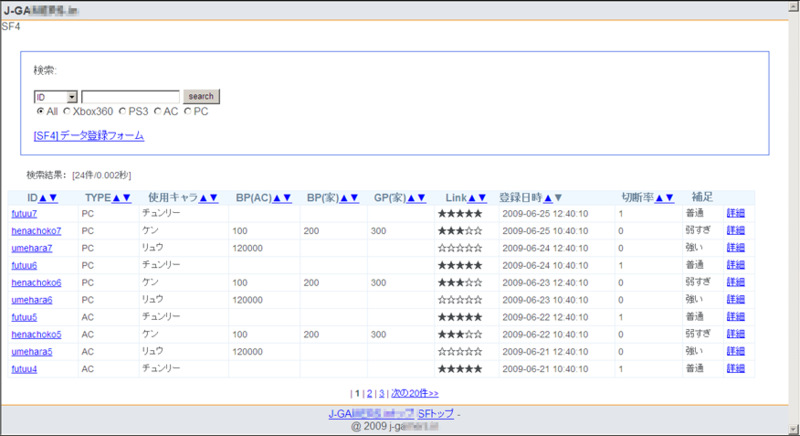Open the SFトップ footer link
The width and height of the screenshot is (800, 436).
click(x=436, y=414)
